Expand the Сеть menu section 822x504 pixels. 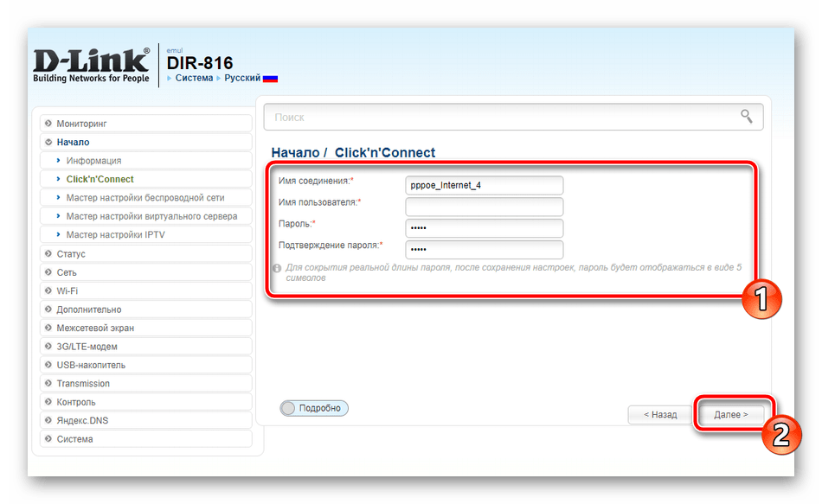tap(145, 272)
